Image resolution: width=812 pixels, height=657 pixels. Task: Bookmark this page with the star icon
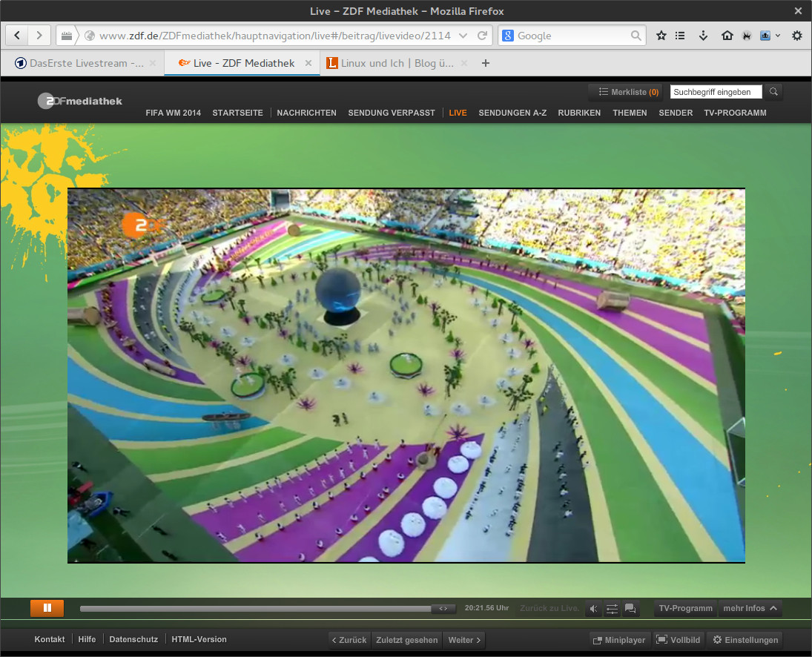pos(661,36)
